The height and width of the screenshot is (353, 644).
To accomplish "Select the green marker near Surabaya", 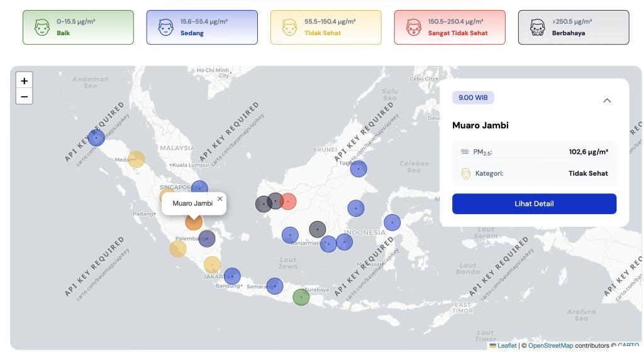I will pyautogui.click(x=301, y=297).
